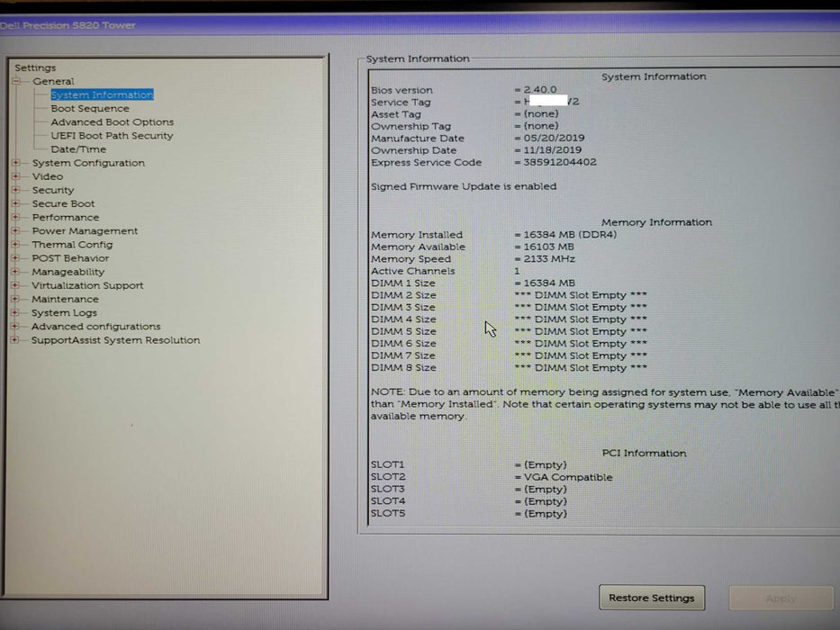Image resolution: width=840 pixels, height=630 pixels.
Task: Select Power Management category label
Action: pyautogui.click(x=85, y=231)
